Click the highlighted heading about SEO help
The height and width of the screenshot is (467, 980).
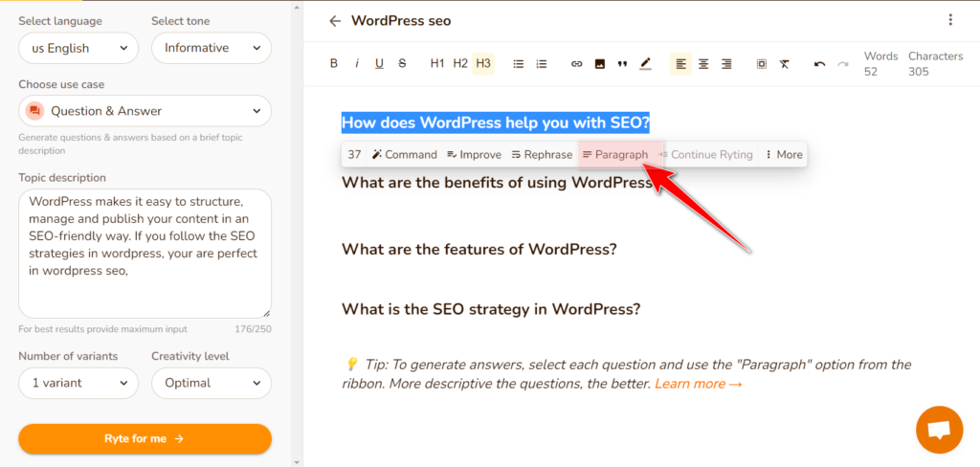[496, 122]
